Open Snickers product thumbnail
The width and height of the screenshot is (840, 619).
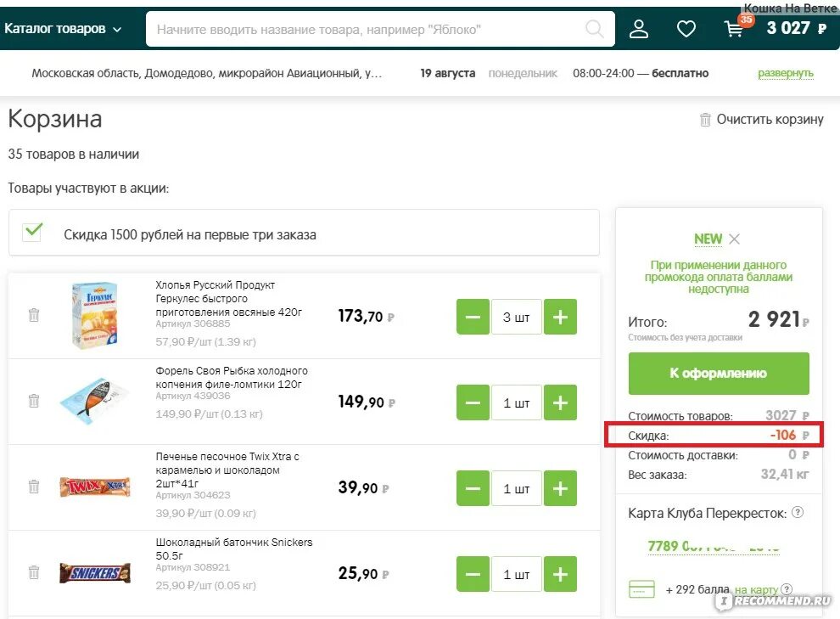(95, 573)
